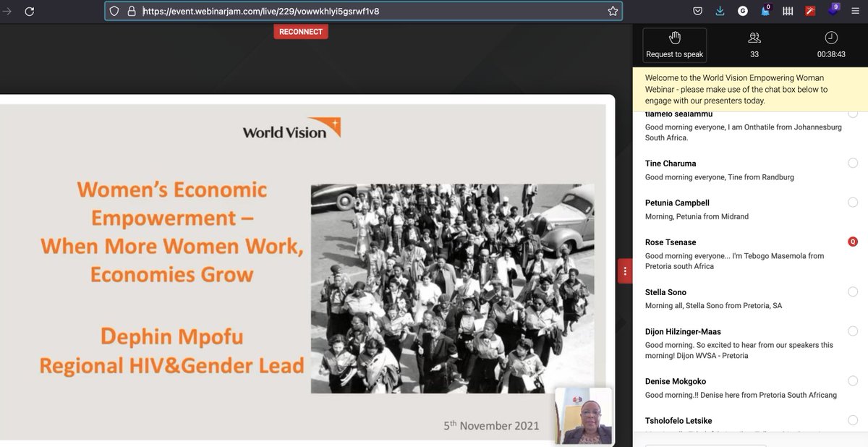This screenshot has height=447, width=868.
Task: Bookmark this page with the star icon
Action: (x=613, y=12)
